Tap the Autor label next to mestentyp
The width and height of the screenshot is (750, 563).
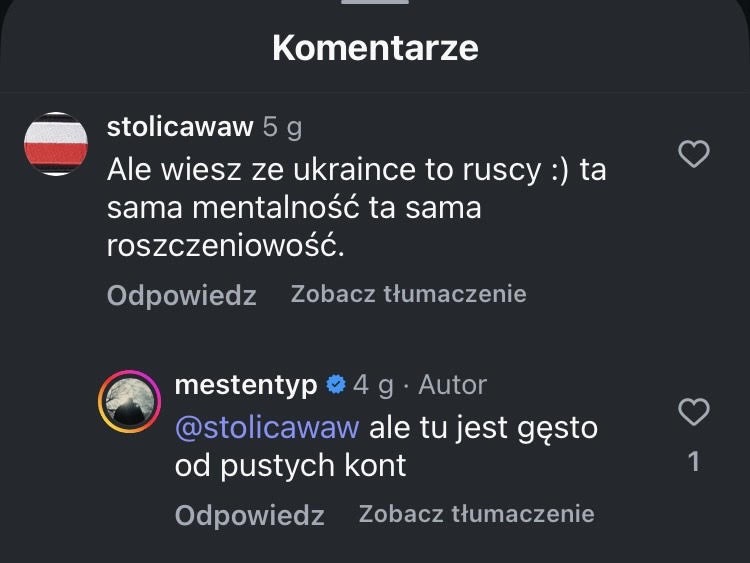(x=452, y=385)
